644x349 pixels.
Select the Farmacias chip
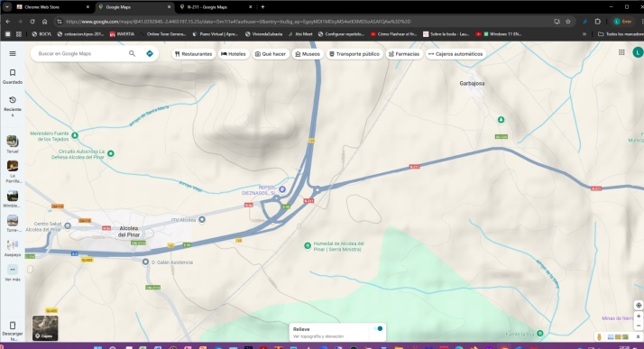(x=404, y=54)
